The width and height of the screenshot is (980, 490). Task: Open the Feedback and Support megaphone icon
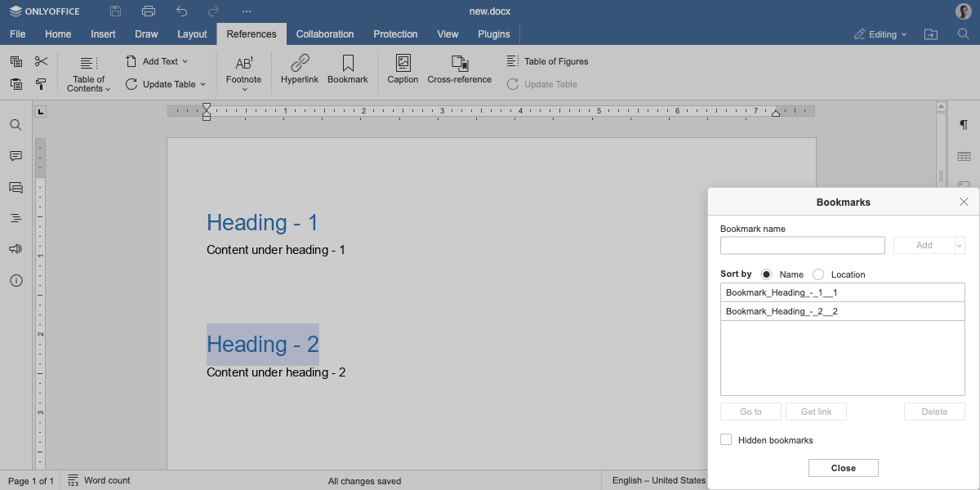click(x=16, y=249)
